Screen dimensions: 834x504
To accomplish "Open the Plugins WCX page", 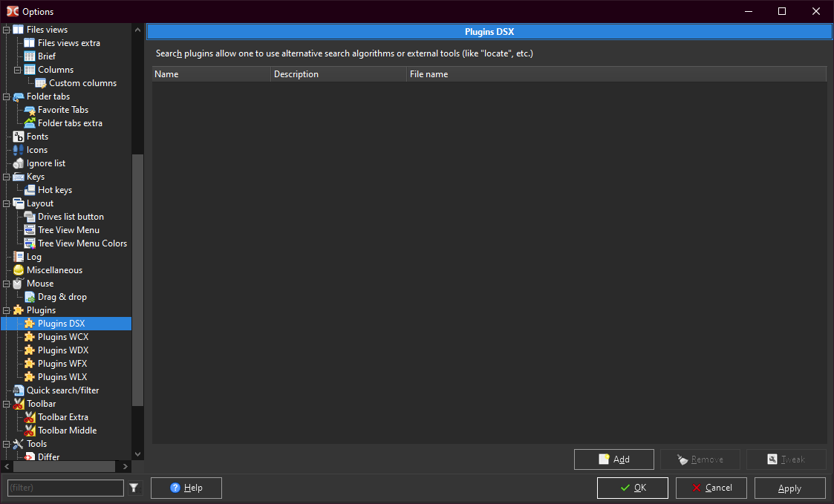I will tap(62, 337).
